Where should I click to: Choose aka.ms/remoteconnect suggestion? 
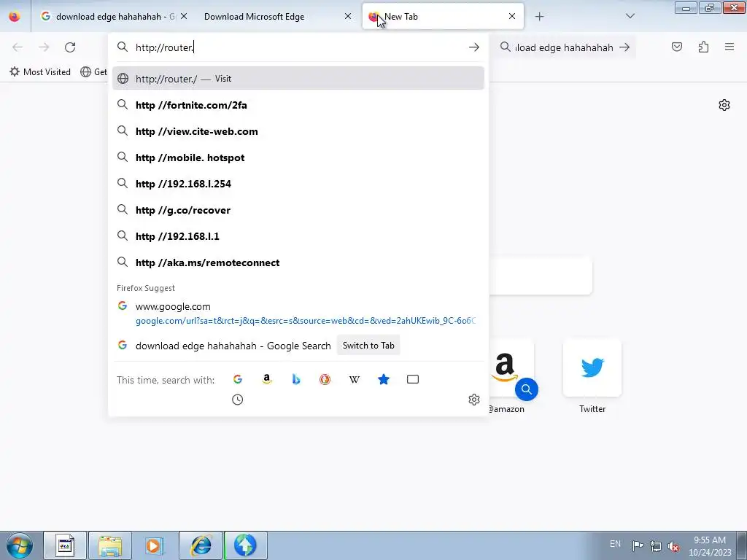(298, 262)
